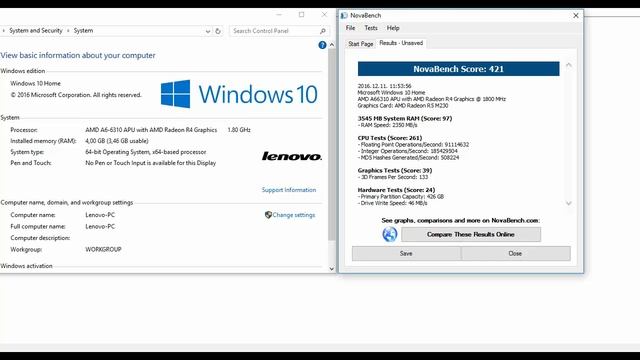640x360 pixels.
Task: Click System and Security breadcrumb
Action: (x=36, y=31)
